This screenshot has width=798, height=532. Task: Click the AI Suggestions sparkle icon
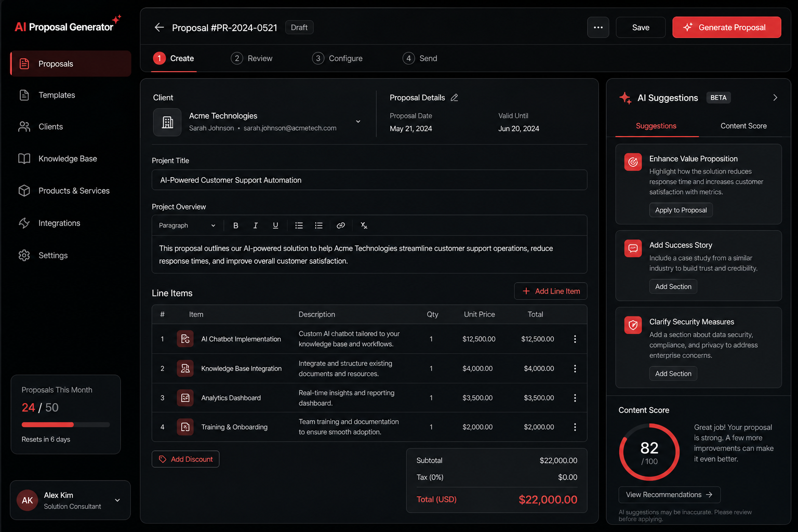coord(625,98)
